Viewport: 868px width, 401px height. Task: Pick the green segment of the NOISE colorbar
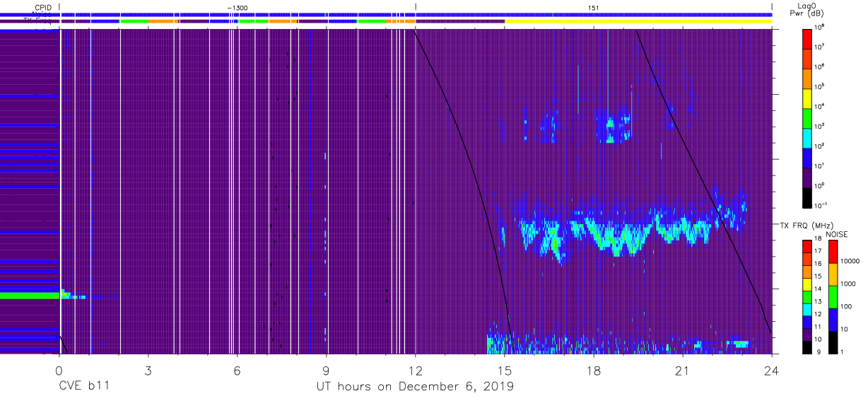click(x=833, y=297)
